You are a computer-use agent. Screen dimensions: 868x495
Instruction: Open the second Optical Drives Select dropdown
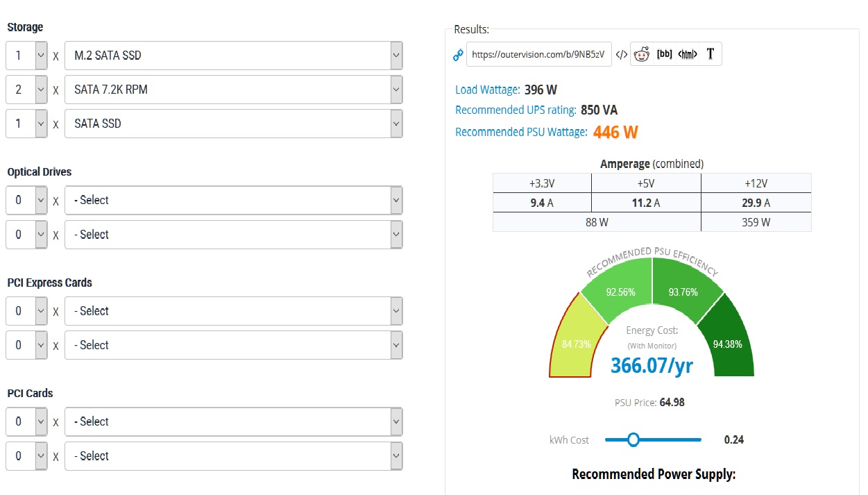233,235
